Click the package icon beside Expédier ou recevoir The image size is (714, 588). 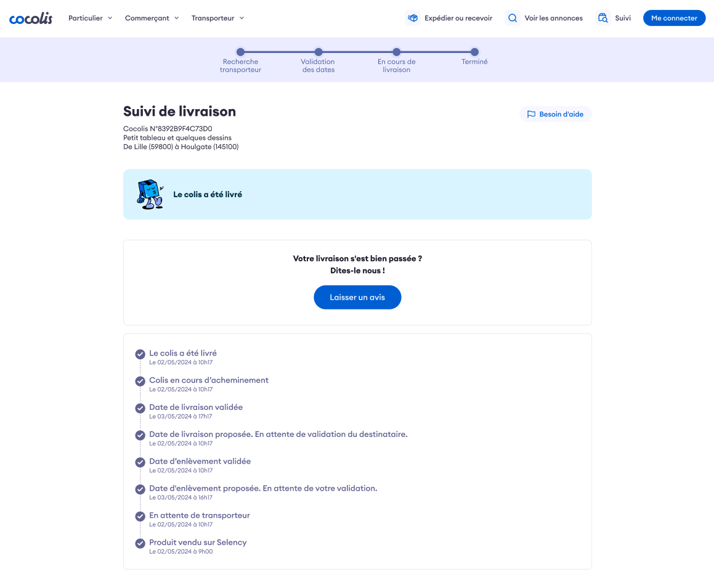tap(413, 18)
